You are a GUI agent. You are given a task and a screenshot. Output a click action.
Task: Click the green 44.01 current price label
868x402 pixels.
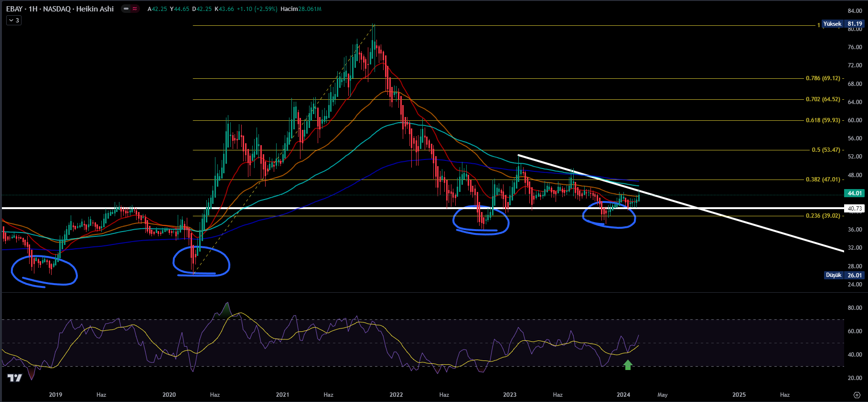(855, 193)
